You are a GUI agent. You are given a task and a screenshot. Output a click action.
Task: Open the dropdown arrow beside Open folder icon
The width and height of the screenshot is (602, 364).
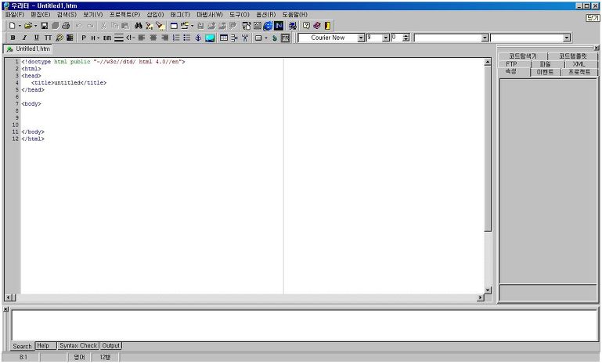(35, 26)
